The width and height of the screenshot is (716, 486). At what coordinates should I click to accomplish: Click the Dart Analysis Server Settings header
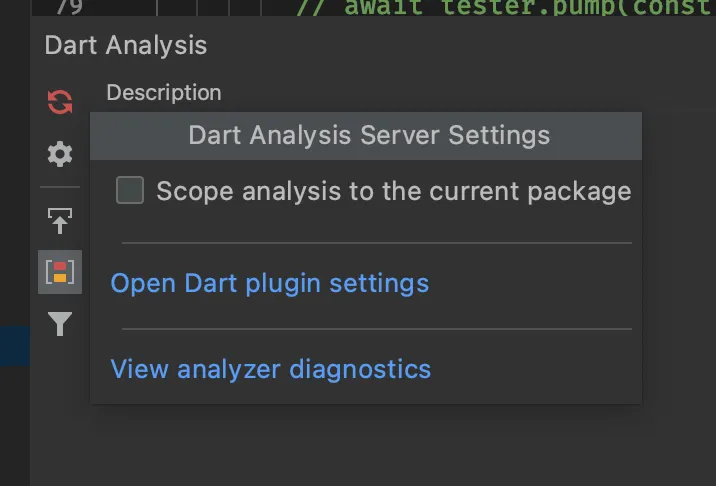(x=368, y=135)
